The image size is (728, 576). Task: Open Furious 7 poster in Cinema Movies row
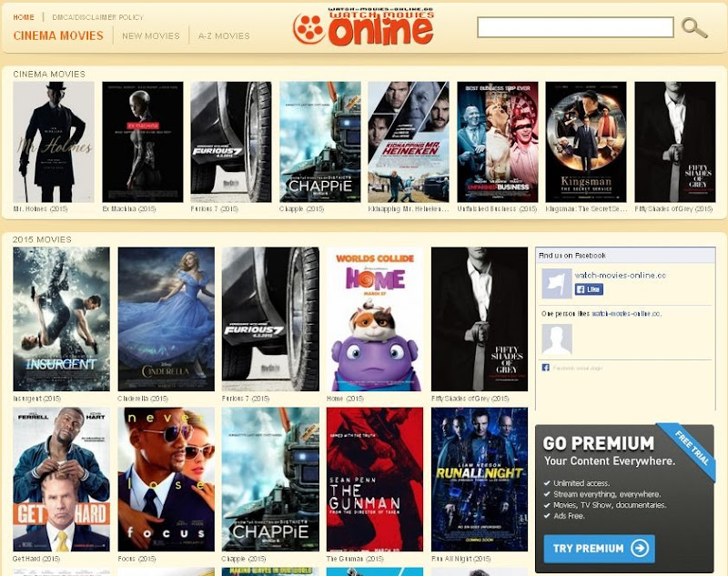231,142
